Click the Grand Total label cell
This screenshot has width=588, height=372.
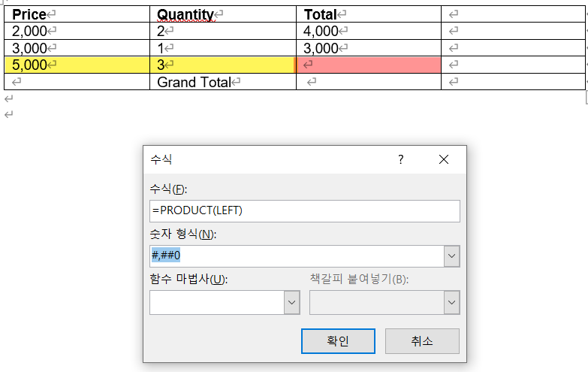[x=223, y=82]
